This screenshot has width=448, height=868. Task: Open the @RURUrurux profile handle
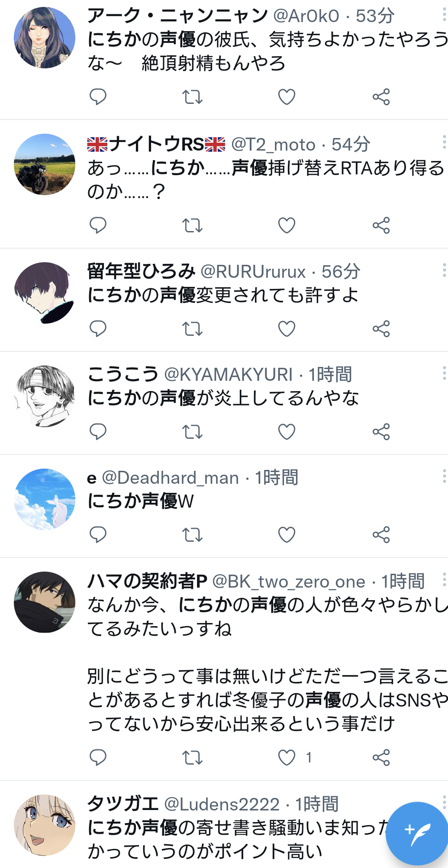point(253,272)
